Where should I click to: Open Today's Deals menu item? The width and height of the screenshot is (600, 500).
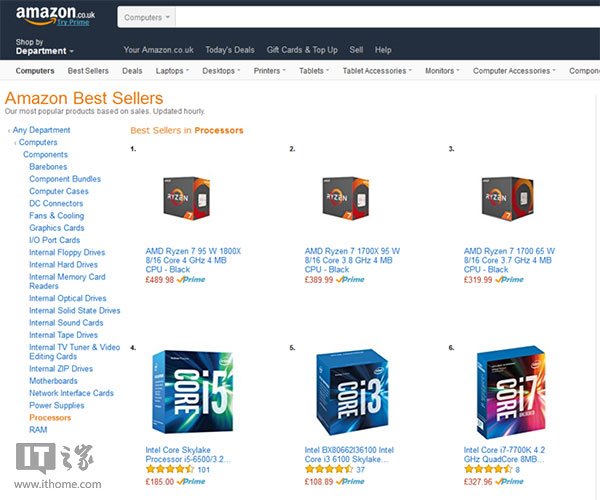point(230,50)
